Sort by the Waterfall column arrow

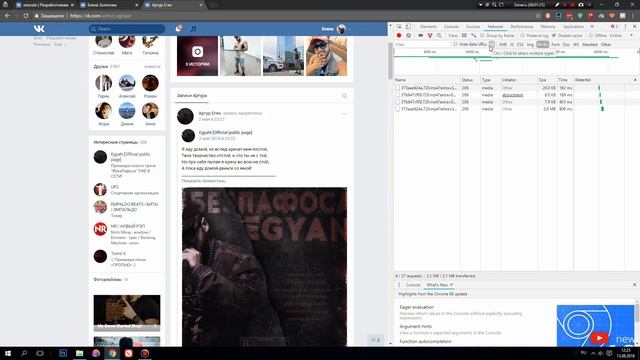point(635,80)
